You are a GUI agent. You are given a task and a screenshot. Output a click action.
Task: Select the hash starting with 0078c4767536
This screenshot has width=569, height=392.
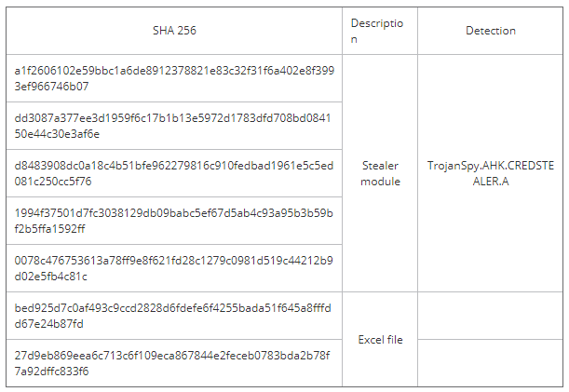point(173,268)
